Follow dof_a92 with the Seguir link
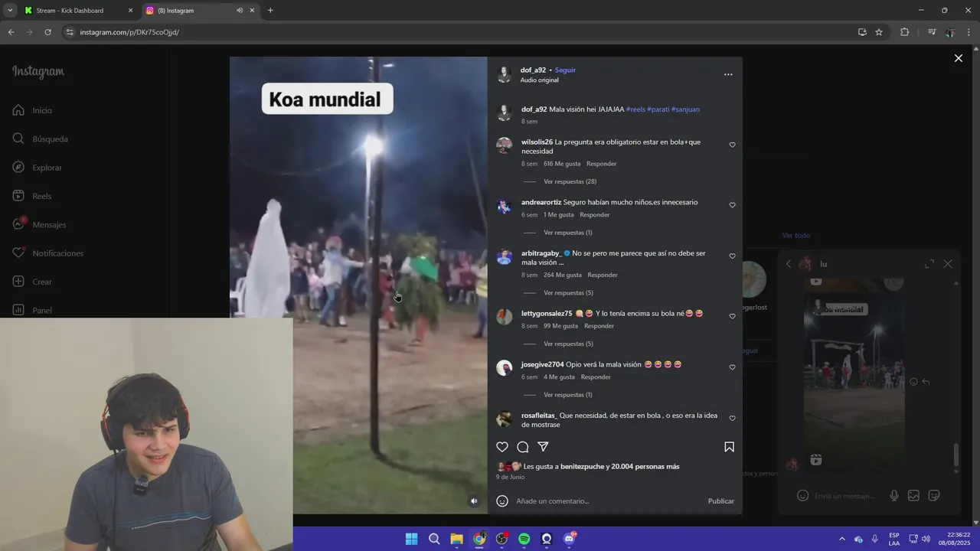980x551 pixels. [x=565, y=70]
